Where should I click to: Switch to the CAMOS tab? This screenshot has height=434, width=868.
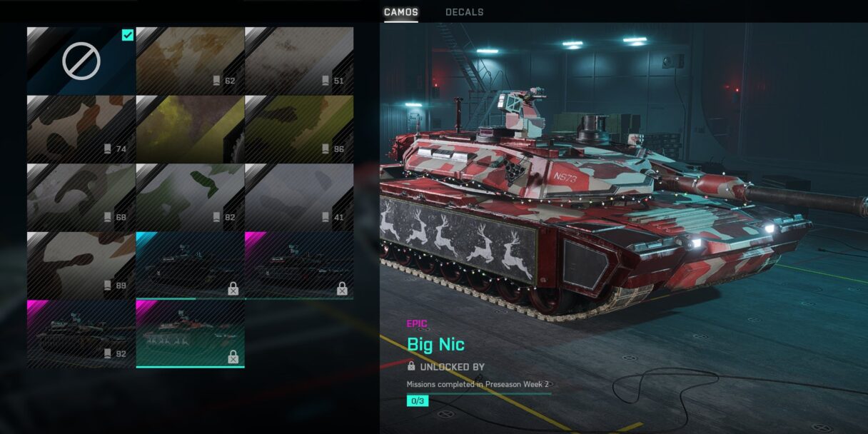coord(401,12)
